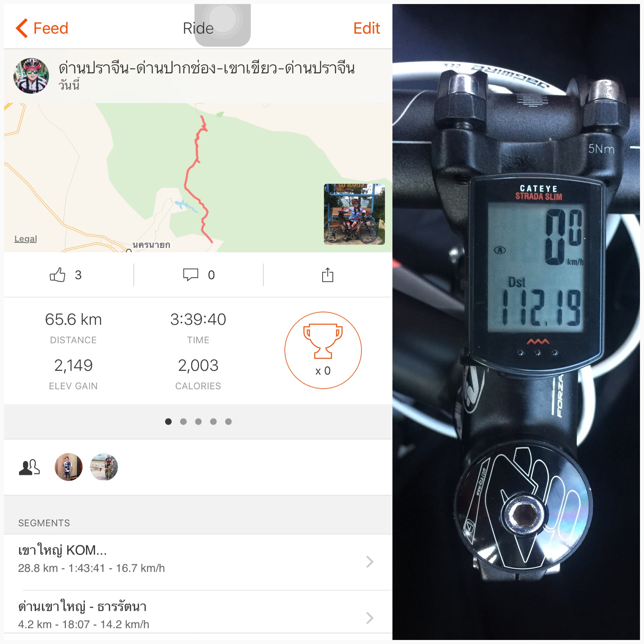Open the rider profile avatar at top

point(31,76)
